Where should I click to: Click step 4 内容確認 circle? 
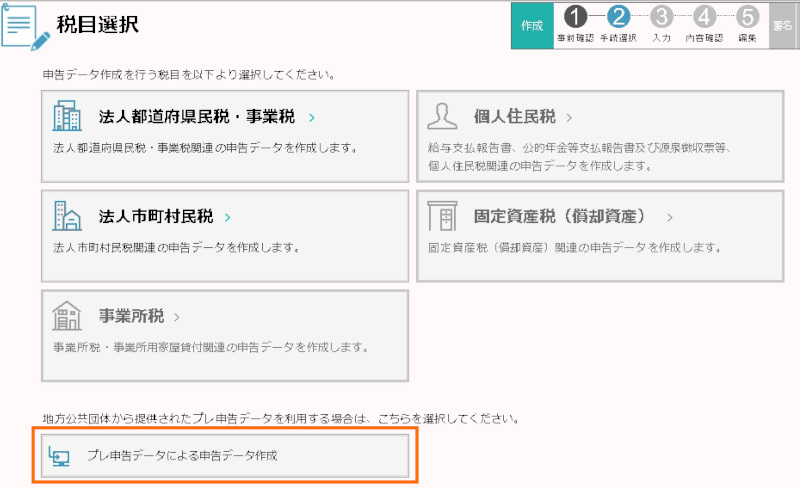click(x=704, y=17)
